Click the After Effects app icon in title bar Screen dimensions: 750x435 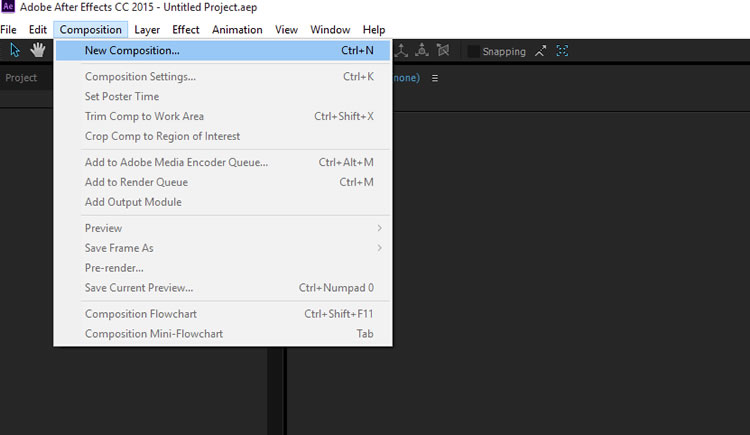(8, 7)
